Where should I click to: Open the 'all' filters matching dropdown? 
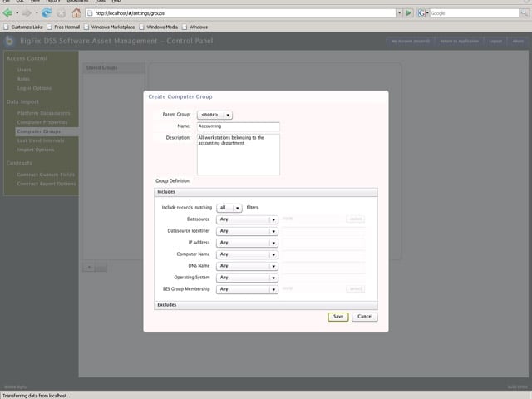click(229, 208)
